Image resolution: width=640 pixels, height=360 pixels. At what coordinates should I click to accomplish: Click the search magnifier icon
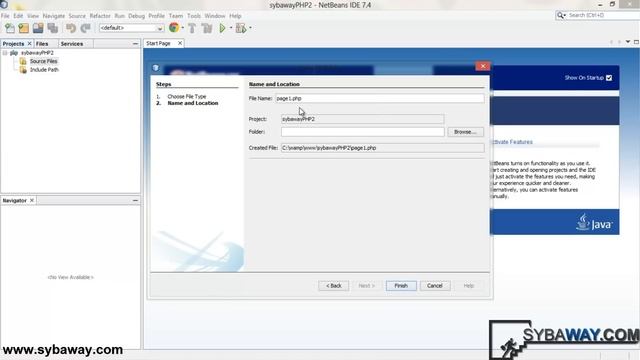(x=561, y=15)
